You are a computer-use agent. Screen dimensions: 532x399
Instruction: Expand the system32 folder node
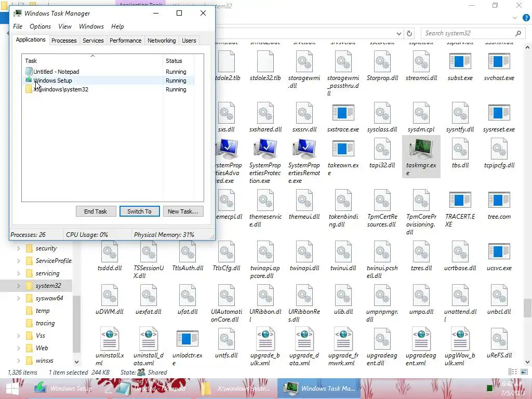[19, 286]
